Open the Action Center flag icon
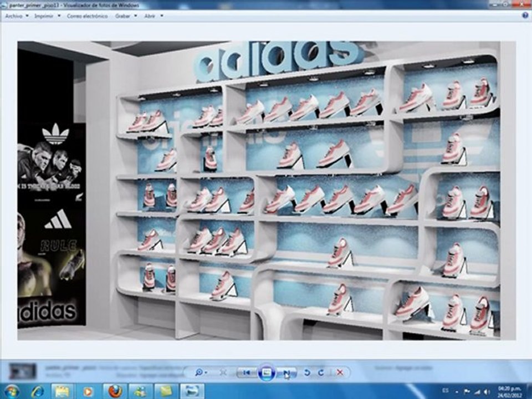 [467, 391]
